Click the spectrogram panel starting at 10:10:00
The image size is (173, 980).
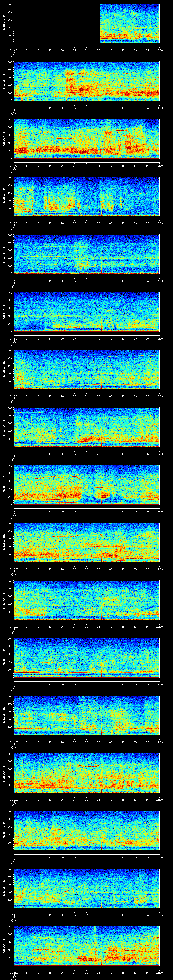coord(87,81)
